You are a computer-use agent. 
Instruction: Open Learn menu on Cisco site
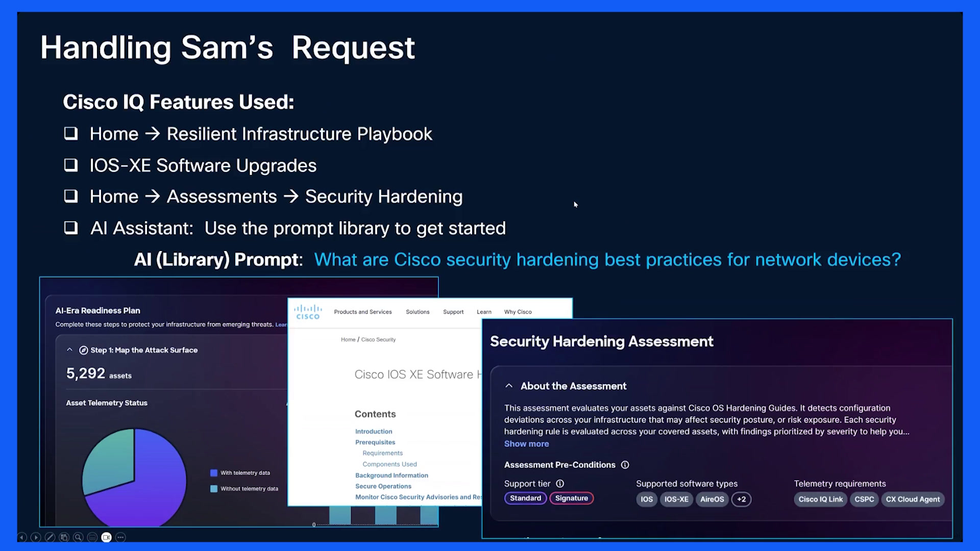point(484,312)
